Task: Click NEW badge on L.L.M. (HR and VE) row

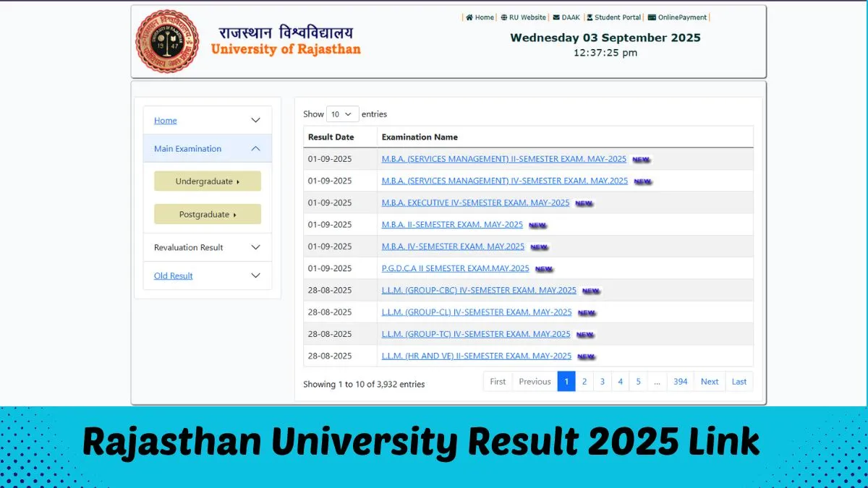Action: tap(586, 356)
